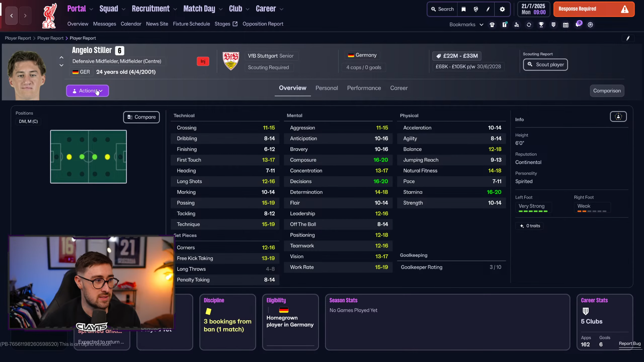
Task: Click the shirt squad bookmark icon
Action: coord(492,24)
